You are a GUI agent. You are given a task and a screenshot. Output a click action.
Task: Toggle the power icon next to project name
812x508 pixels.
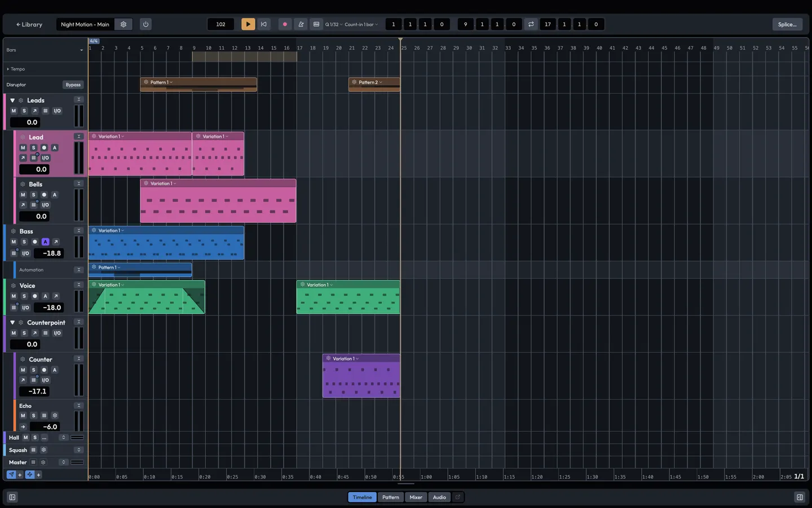(145, 24)
